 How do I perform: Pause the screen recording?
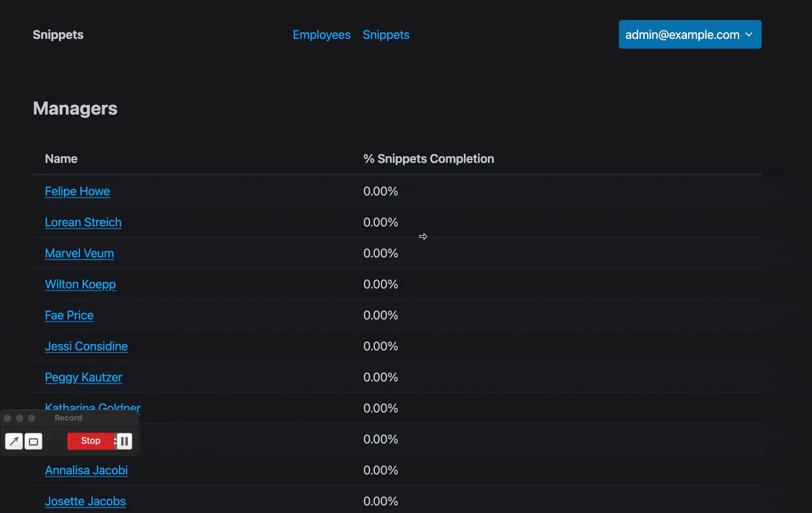124,441
